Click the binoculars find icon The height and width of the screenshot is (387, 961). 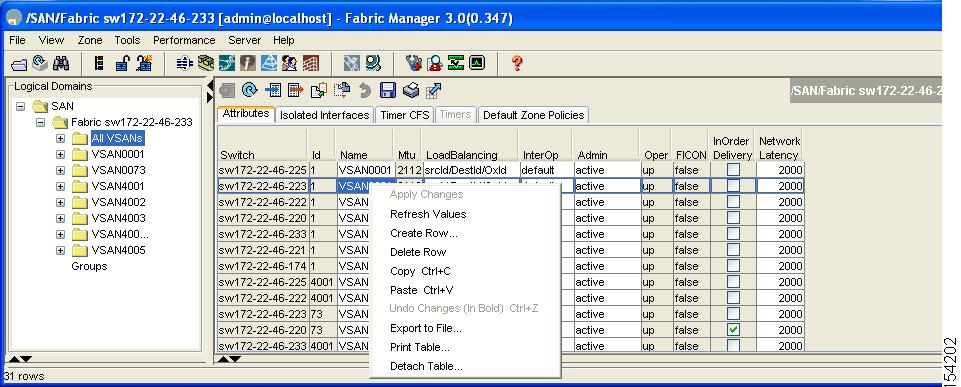click(61, 63)
